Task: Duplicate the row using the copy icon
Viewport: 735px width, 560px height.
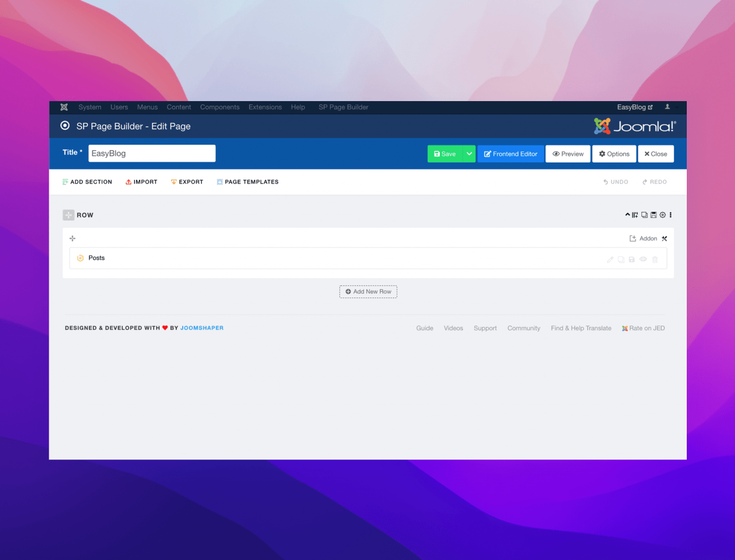Action: point(644,215)
